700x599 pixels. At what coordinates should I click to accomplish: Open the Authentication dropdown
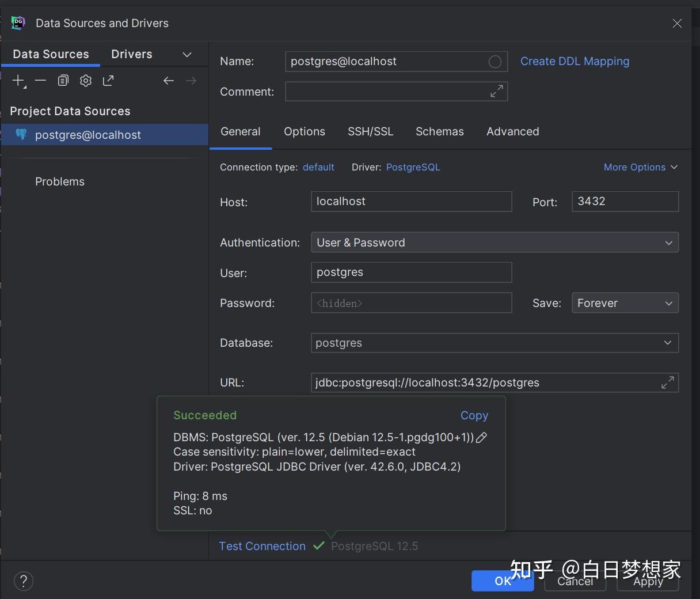668,242
